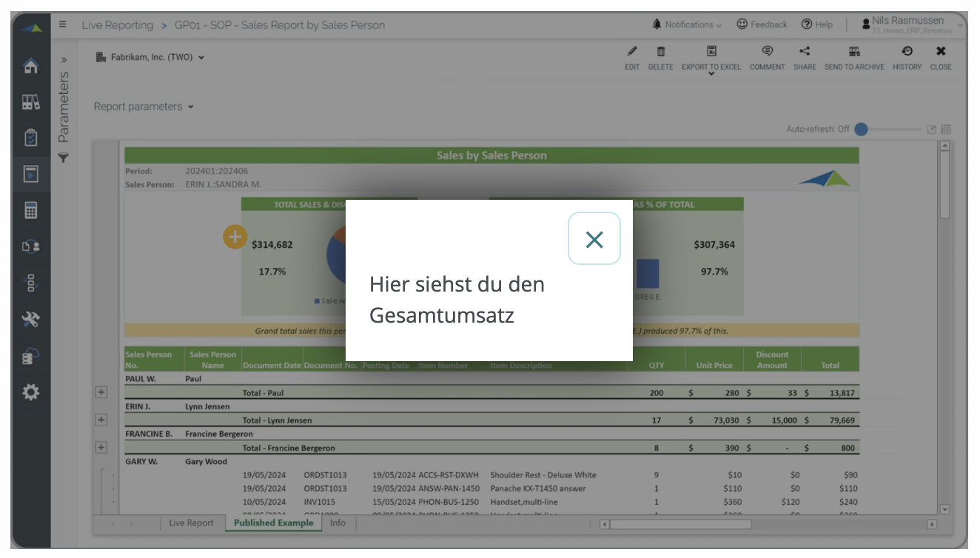980x558 pixels.
Task: Click Live Reporting breadcrumb link
Action: pyautogui.click(x=117, y=25)
